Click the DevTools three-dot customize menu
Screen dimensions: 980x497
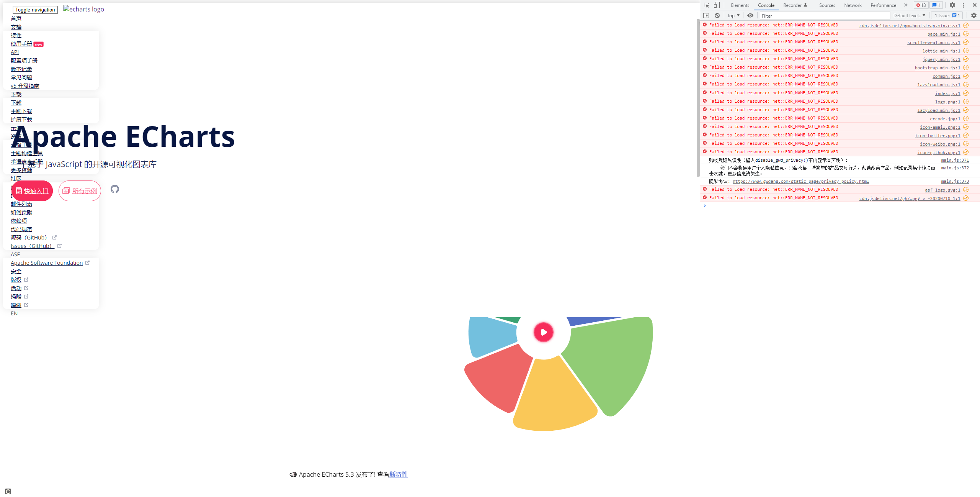coord(964,5)
